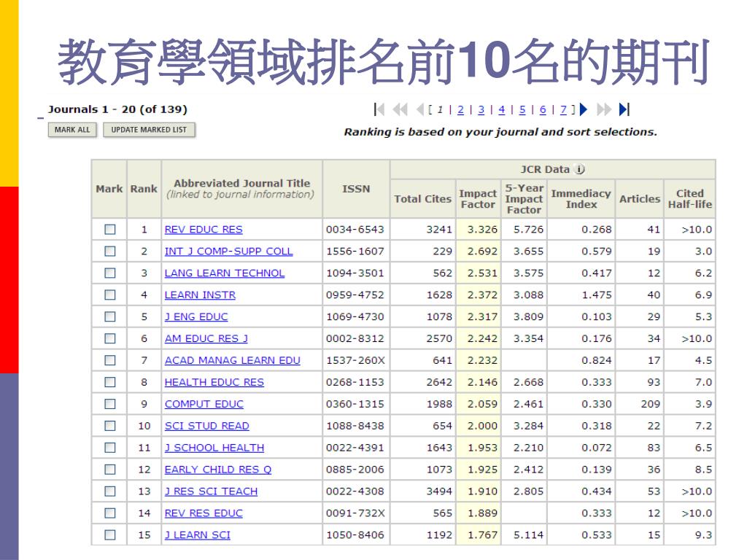Open the J ENG EDUC link
Image resolution: width=747 pixels, height=560 pixels.
pyautogui.click(x=196, y=316)
